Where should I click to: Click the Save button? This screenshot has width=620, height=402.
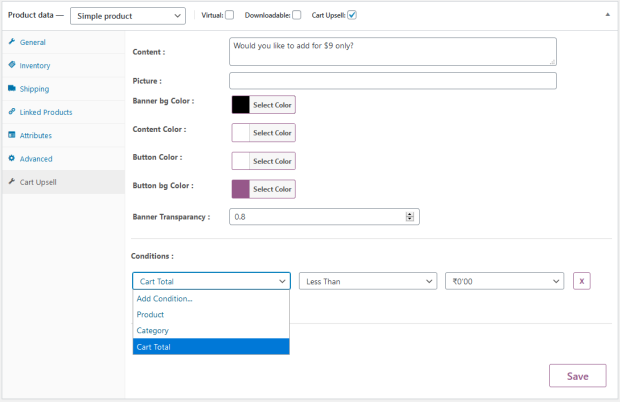(x=578, y=376)
